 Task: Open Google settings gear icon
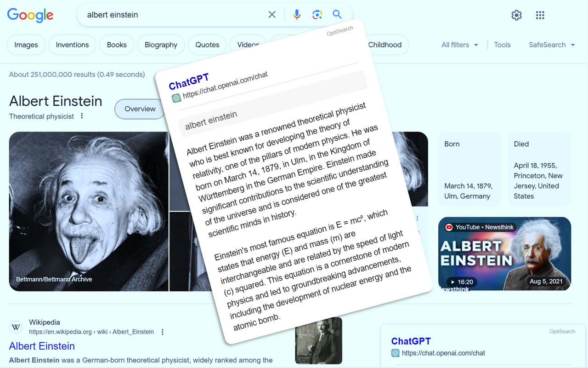517,15
